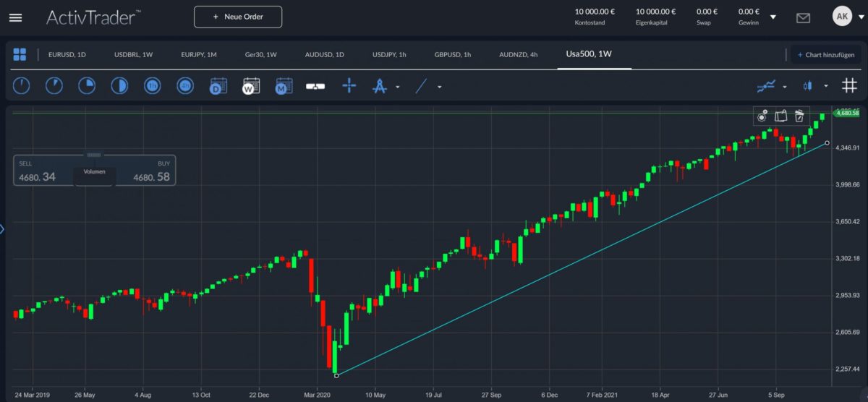Click the Eigenkapital balance value
868x402 pixels.
pyautogui.click(x=656, y=12)
